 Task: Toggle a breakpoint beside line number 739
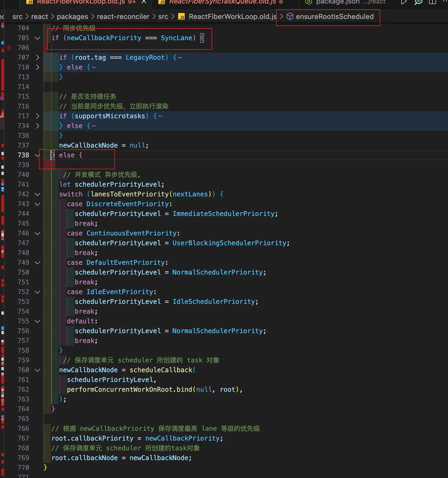click(9, 165)
